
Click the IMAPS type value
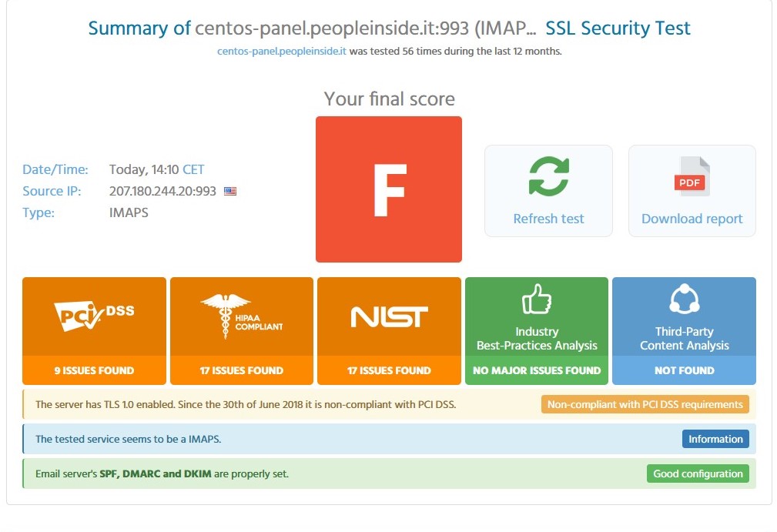[129, 212]
